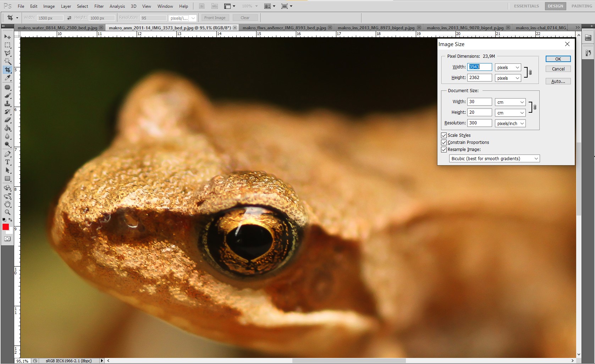This screenshot has height=364, width=595.
Task: Switch to the Painting workspace
Action: (582, 6)
